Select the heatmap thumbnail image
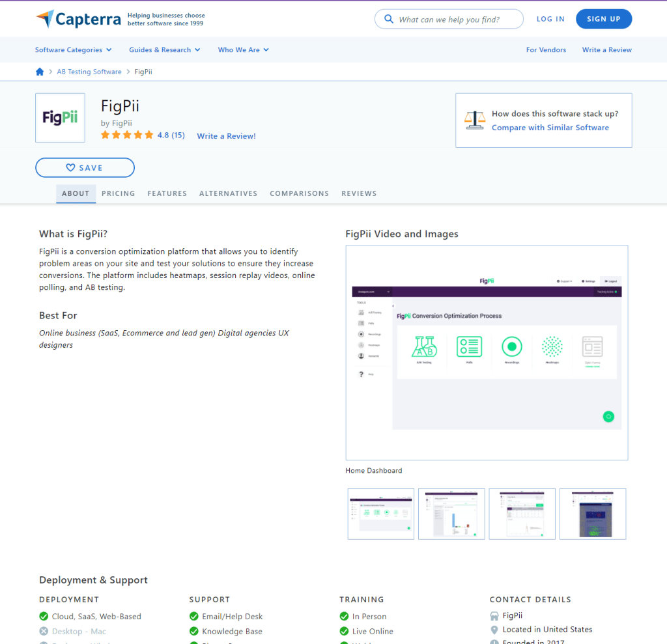The image size is (667, 644). 592,514
